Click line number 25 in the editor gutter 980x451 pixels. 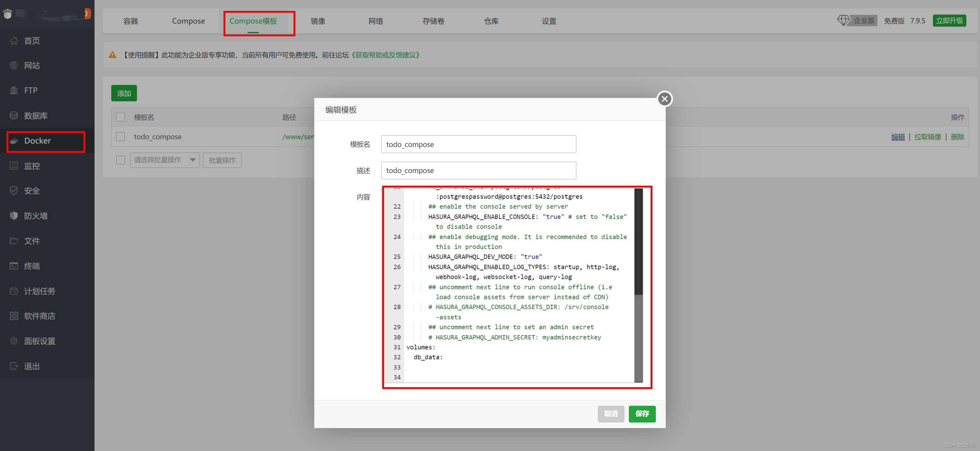pos(397,257)
